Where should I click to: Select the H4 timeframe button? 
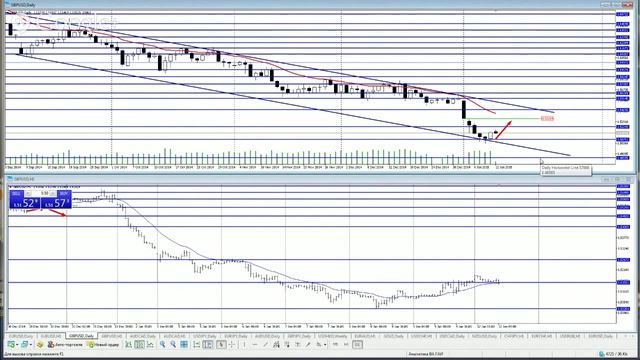[346, 344]
